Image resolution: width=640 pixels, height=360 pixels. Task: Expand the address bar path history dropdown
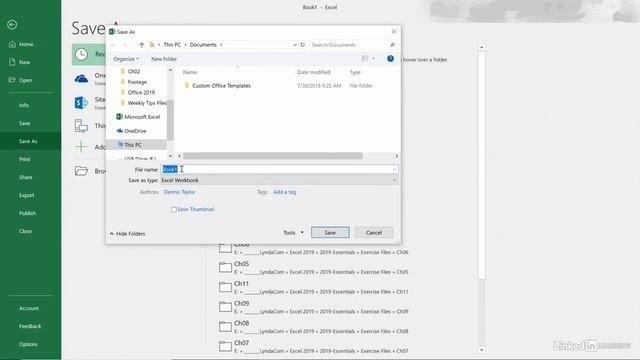(x=295, y=45)
